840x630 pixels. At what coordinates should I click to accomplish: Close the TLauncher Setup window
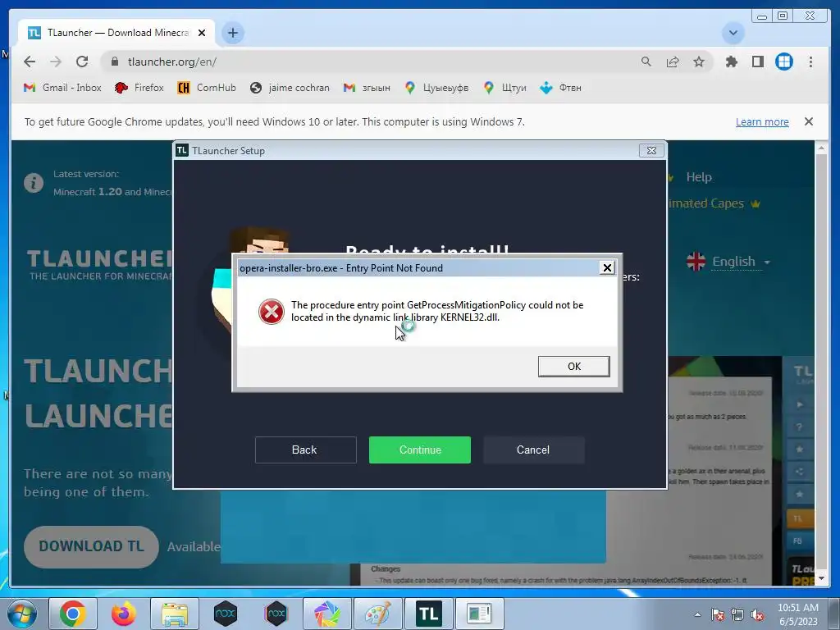651,151
